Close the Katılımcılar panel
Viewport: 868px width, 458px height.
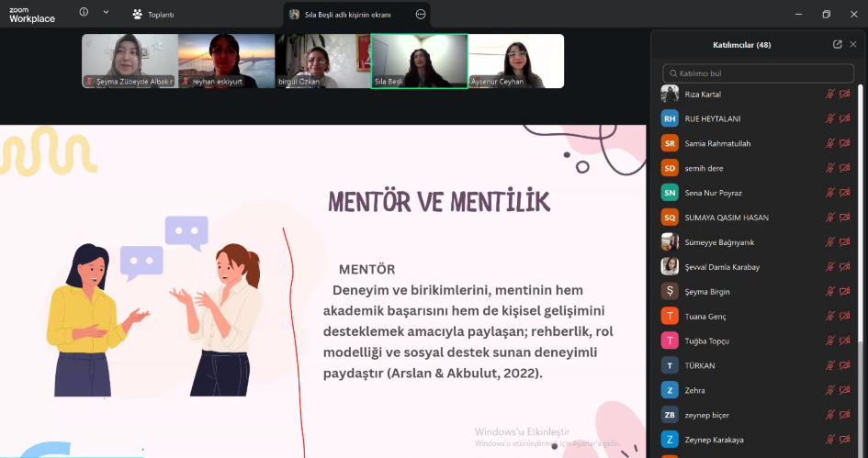(853, 44)
